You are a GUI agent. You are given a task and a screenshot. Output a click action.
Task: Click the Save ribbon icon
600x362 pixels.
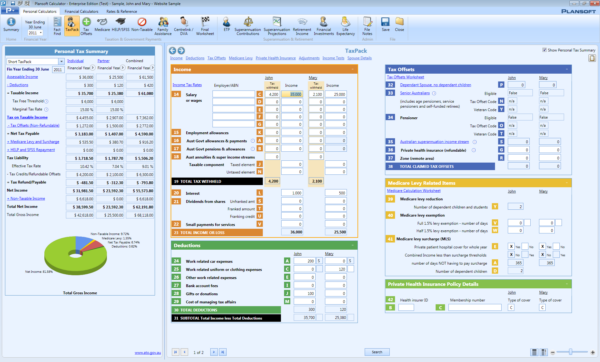click(385, 25)
